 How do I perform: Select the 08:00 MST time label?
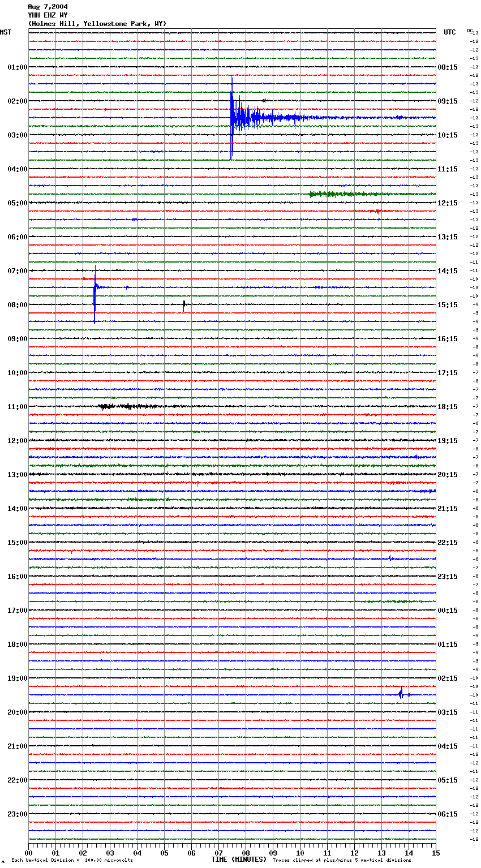point(18,305)
